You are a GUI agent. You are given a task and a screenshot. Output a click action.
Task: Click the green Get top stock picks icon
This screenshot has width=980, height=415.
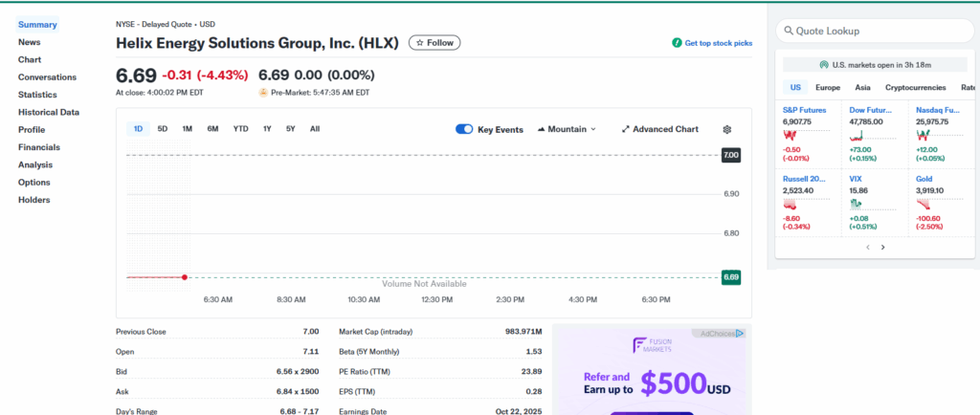point(677,43)
